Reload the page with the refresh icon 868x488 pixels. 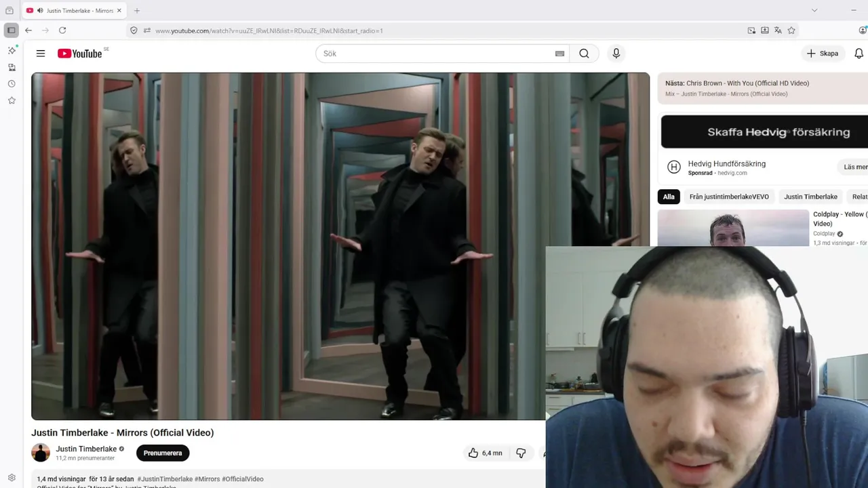click(x=62, y=30)
